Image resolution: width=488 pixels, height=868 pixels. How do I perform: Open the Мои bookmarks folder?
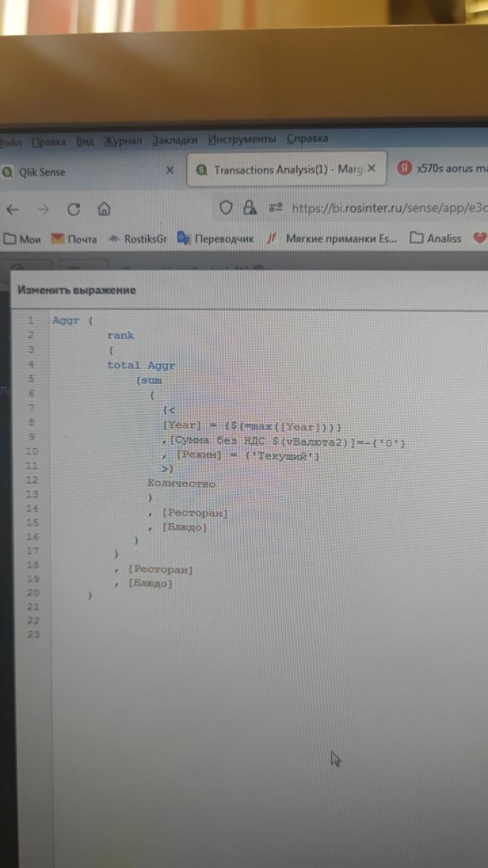pos(22,239)
